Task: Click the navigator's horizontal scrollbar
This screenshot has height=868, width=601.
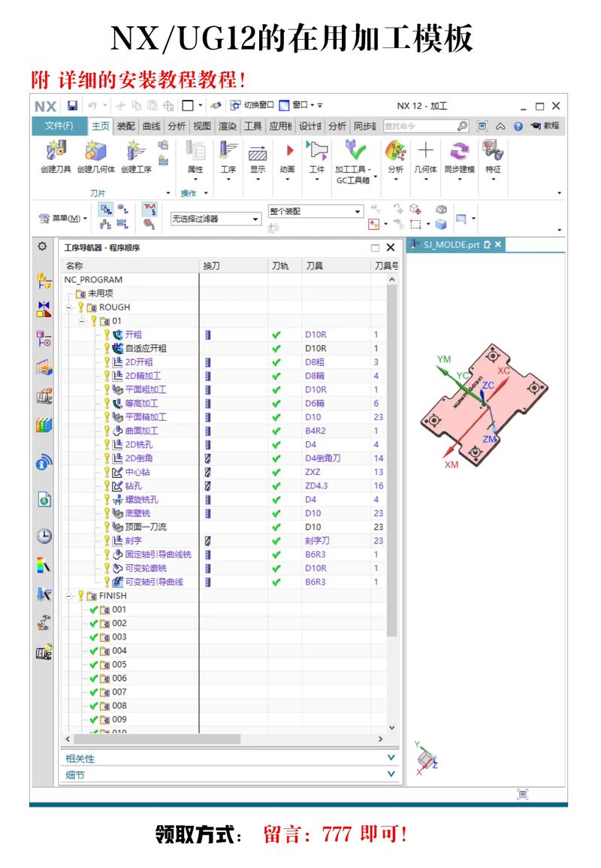Action: pyautogui.click(x=225, y=740)
